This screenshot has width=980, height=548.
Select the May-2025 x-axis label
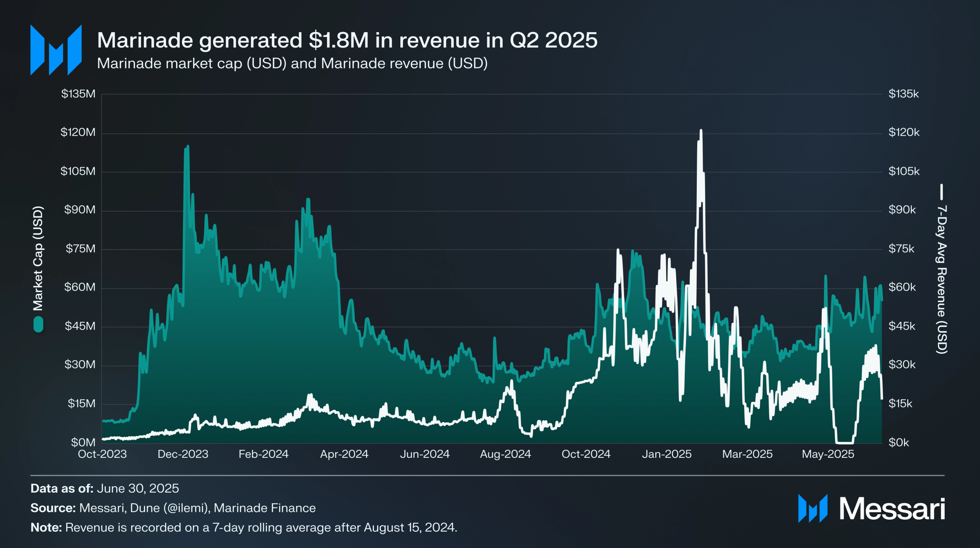click(828, 454)
